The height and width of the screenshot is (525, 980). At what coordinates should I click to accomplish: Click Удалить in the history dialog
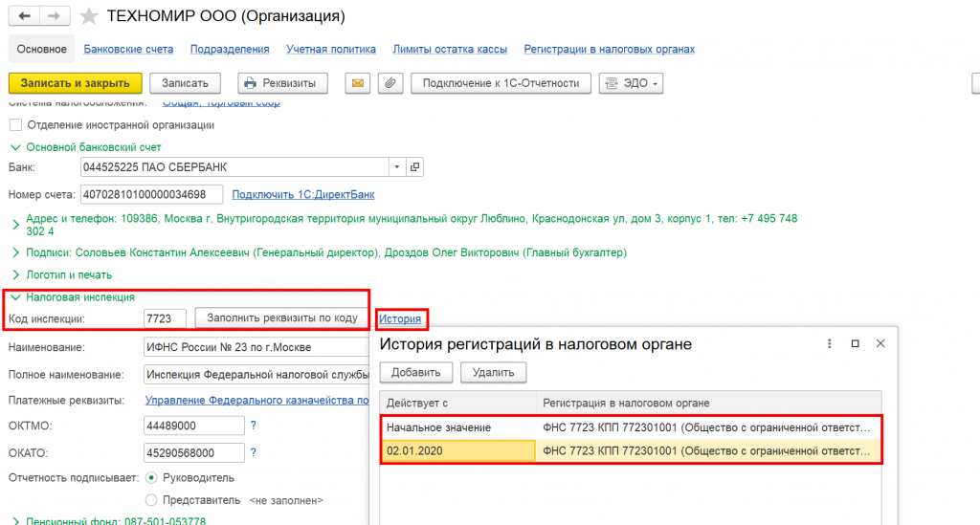(494, 373)
